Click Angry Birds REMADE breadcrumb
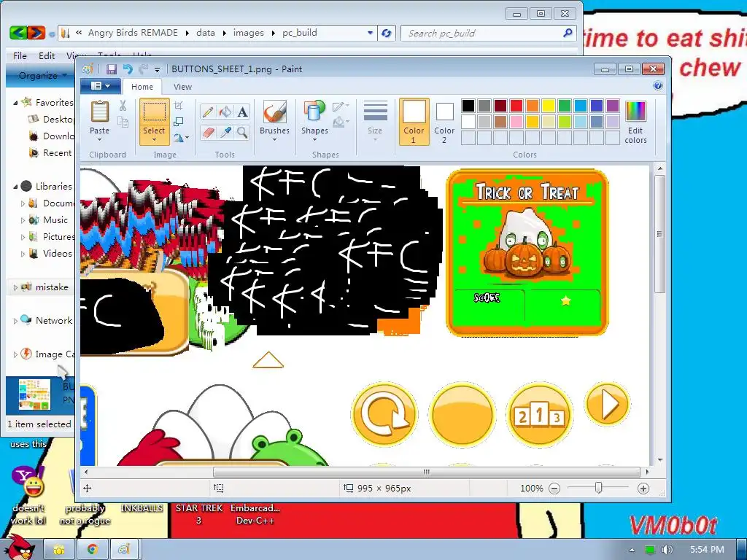Screen dimensions: 747x560 click(133, 33)
